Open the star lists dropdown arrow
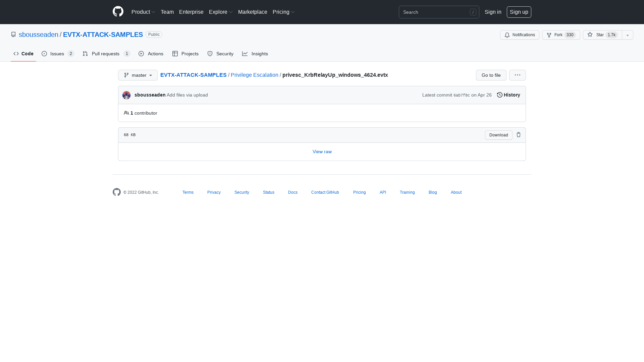Image resolution: width=644 pixels, height=362 pixels. (628, 35)
